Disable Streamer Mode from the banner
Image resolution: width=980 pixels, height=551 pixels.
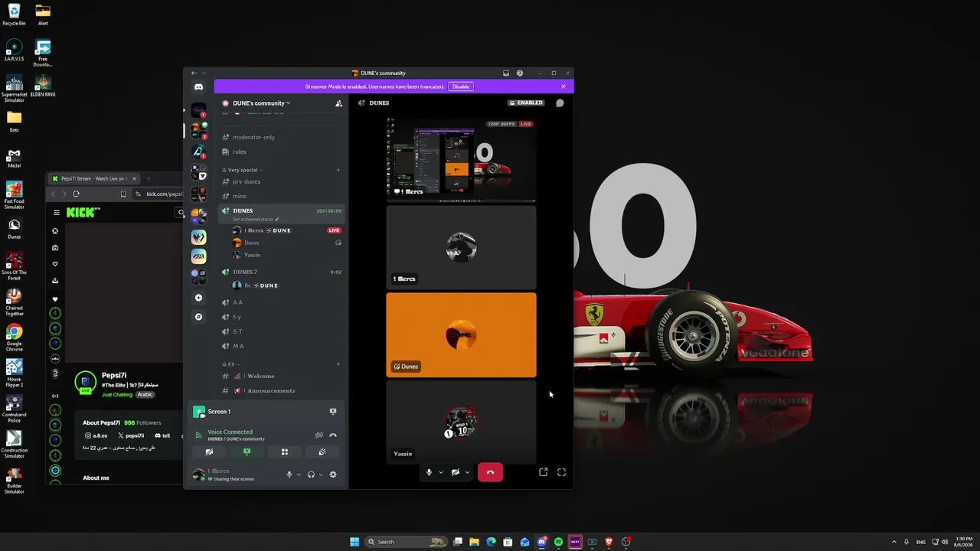(461, 86)
